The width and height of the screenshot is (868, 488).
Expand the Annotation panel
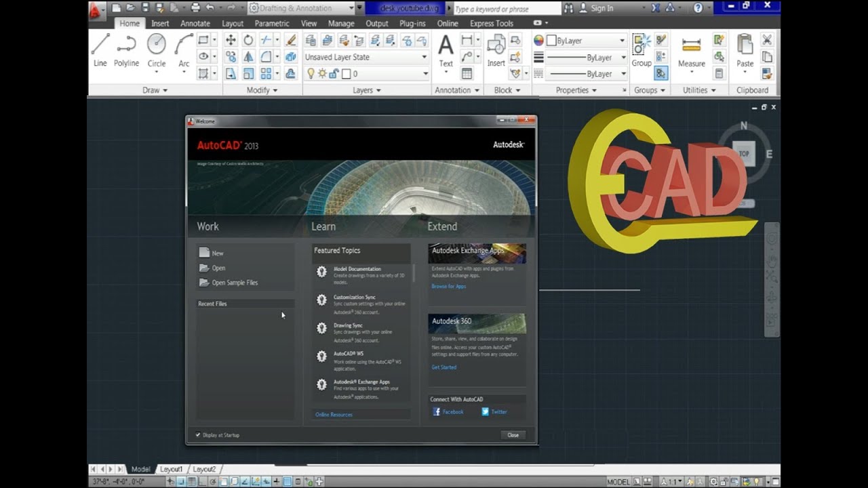(457, 90)
